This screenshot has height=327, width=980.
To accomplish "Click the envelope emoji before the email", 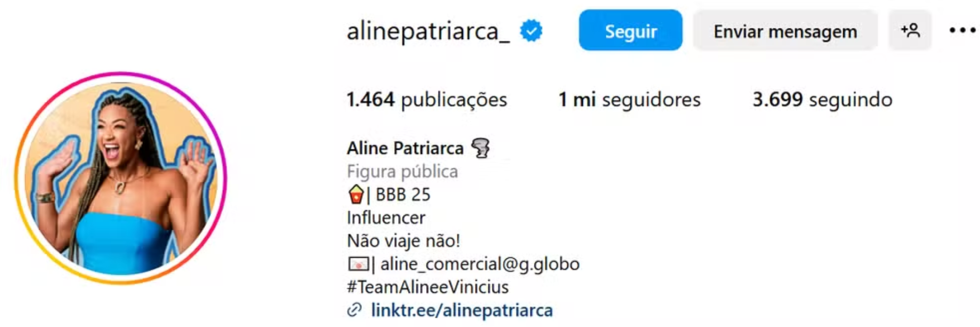I will 358,264.
